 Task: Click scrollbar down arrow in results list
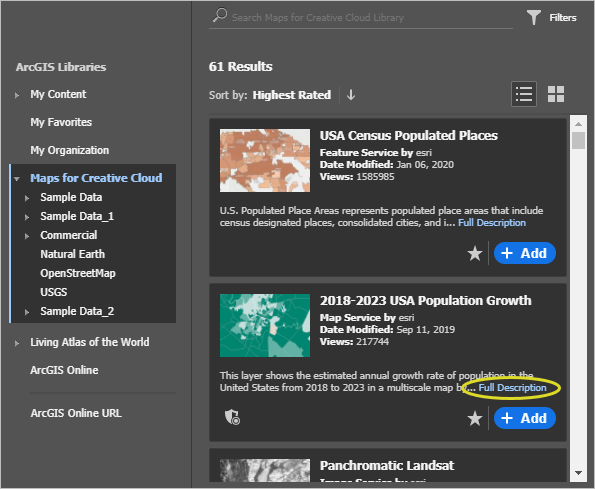578,473
